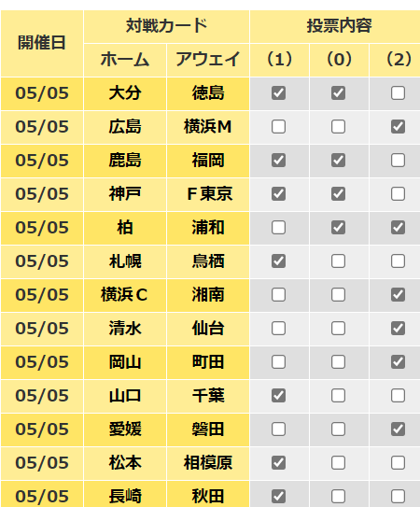Viewport: 420px width, 507px height.
Task: Uncheck home win (1) for 大分 vs 徳島
Action: tap(278, 93)
